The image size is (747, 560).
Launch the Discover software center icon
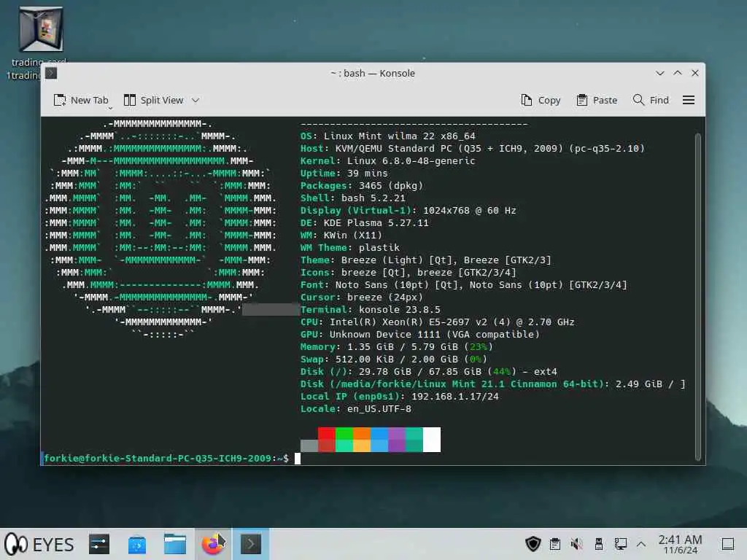(x=137, y=544)
